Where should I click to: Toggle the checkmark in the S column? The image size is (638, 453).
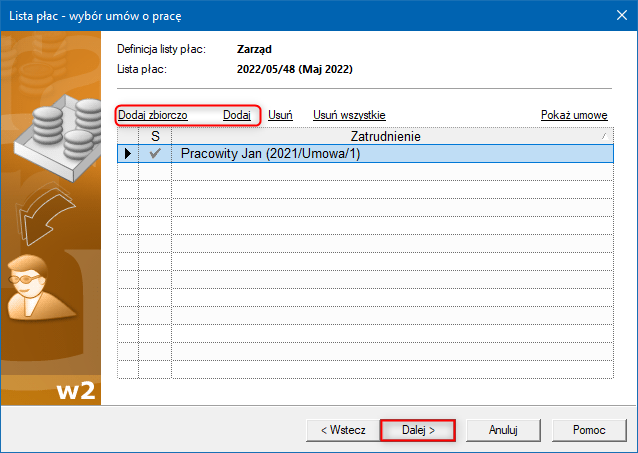pyautogui.click(x=155, y=154)
